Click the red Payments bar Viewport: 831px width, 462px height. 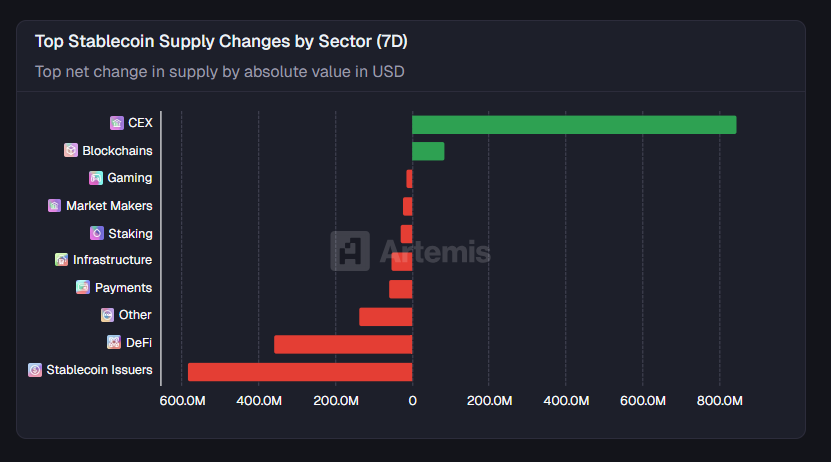coord(400,289)
